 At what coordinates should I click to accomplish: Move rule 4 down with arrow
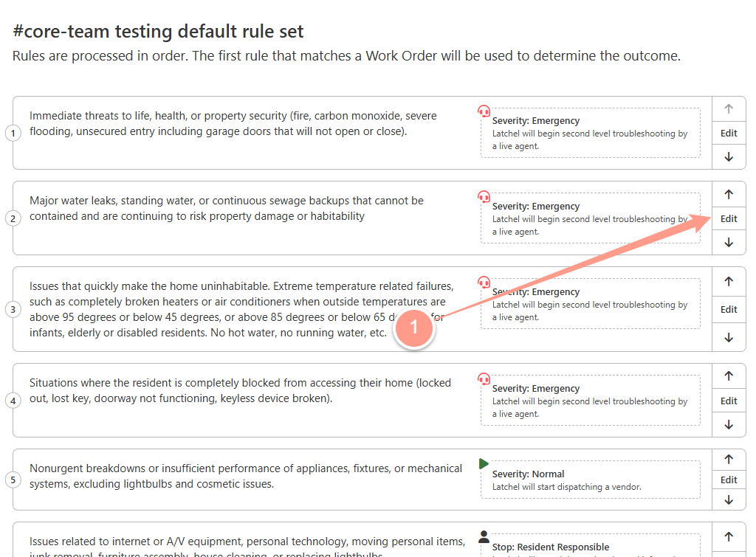point(729,424)
